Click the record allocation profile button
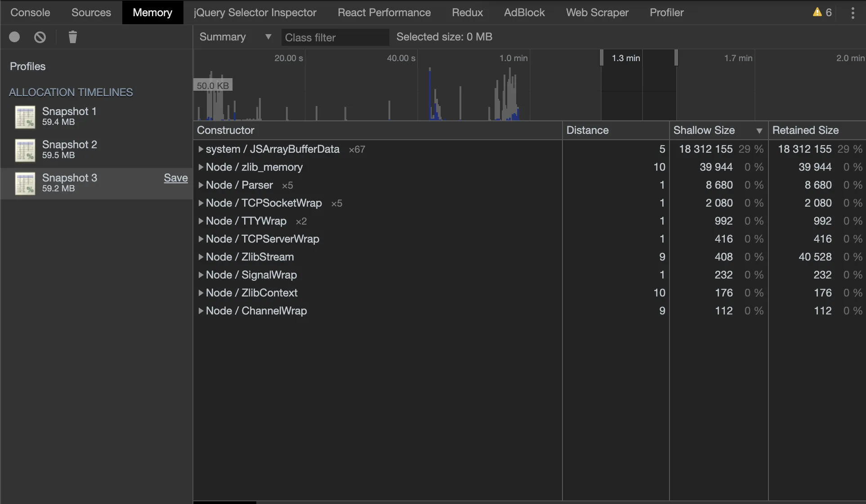866x504 pixels. click(14, 37)
